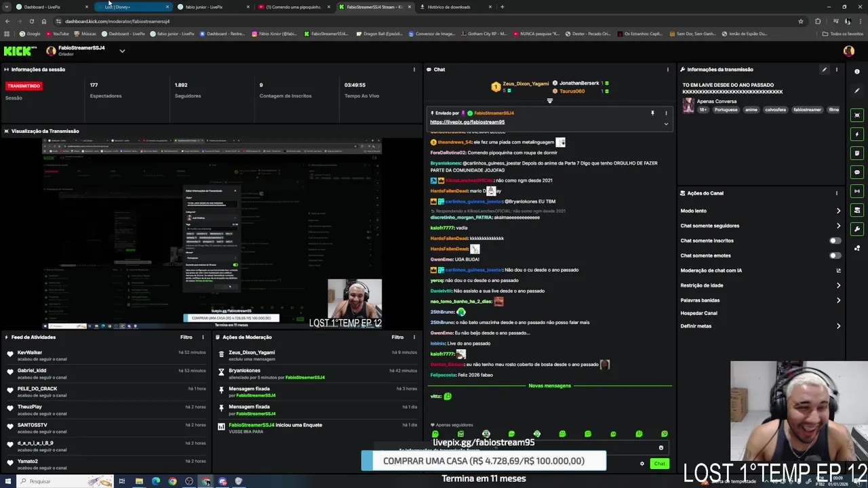The image size is (868, 488).
Task: Expand the pinned message chevron
Action: pyautogui.click(x=666, y=124)
